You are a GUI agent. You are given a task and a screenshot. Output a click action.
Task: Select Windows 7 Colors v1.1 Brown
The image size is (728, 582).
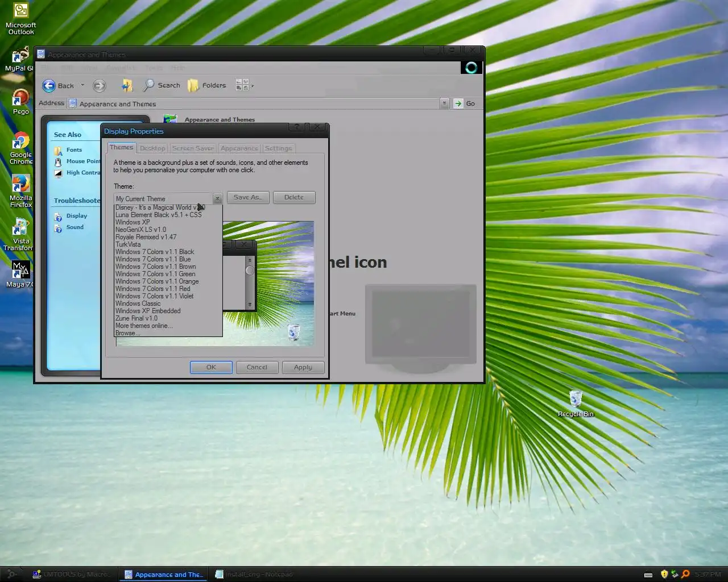[168, 267]
